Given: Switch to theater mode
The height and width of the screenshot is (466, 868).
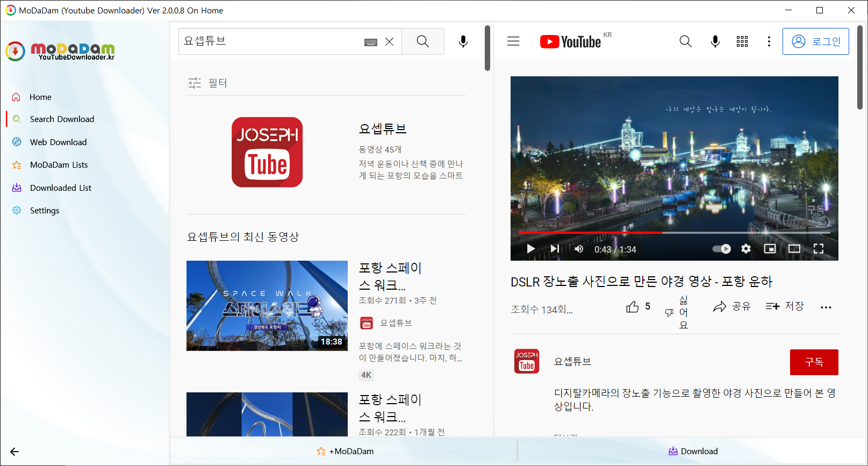Looking at the screenshot, I should (x=794, y=249).
